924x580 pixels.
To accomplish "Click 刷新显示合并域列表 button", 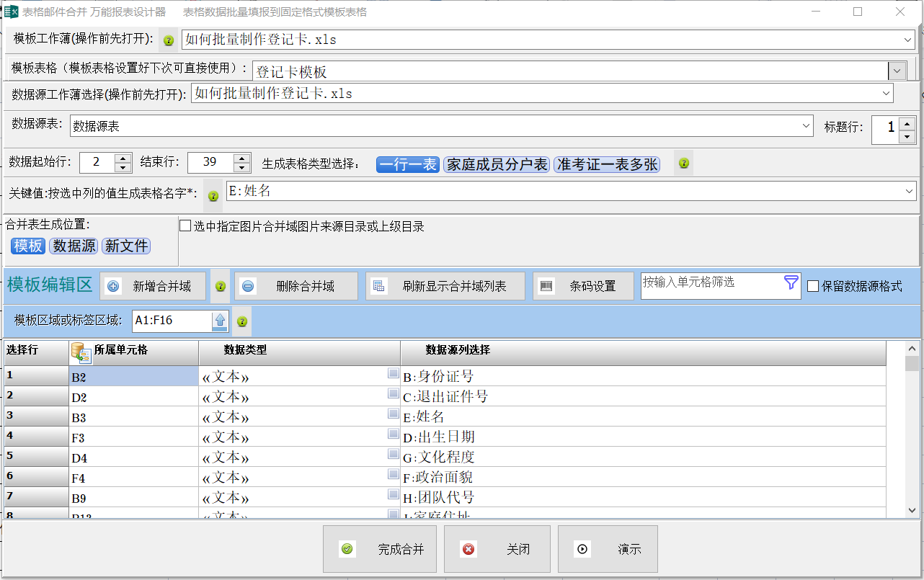I will pos(445,286).
